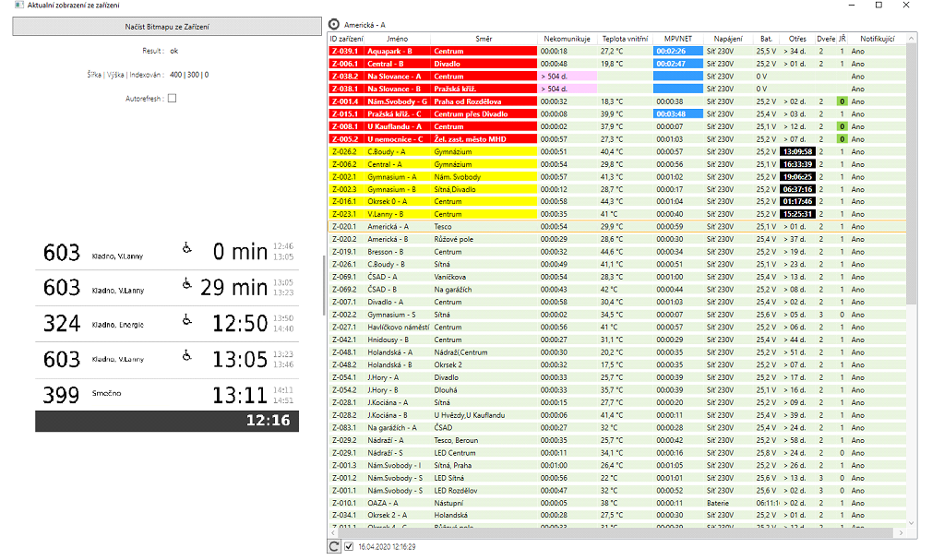
Task: Click the MPVNET column header
Action: pos(677,39)
